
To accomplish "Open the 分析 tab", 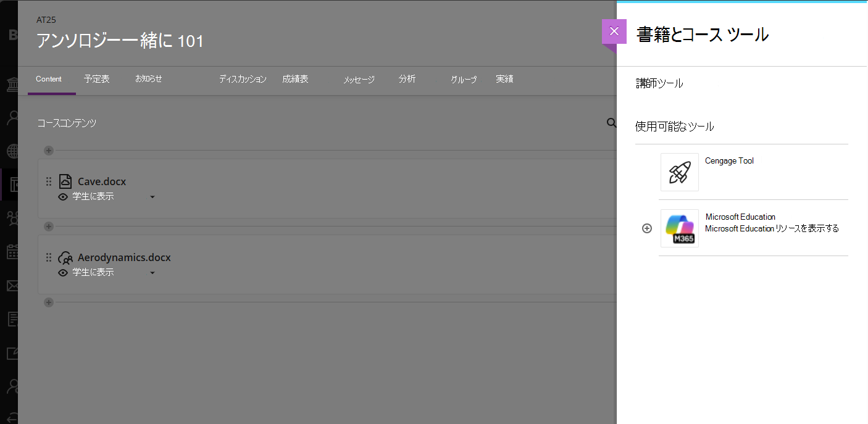I will pyautogui.click(x=407, y=79).
